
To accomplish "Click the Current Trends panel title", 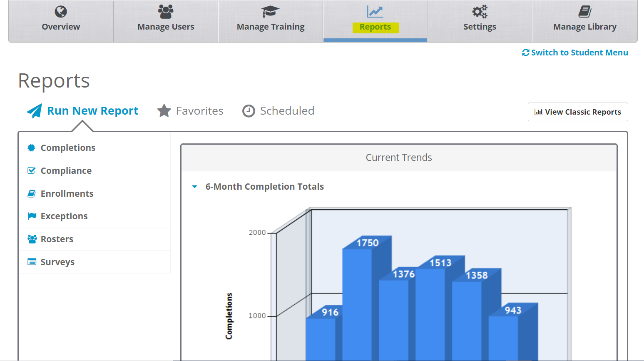I will pos(399,158).
